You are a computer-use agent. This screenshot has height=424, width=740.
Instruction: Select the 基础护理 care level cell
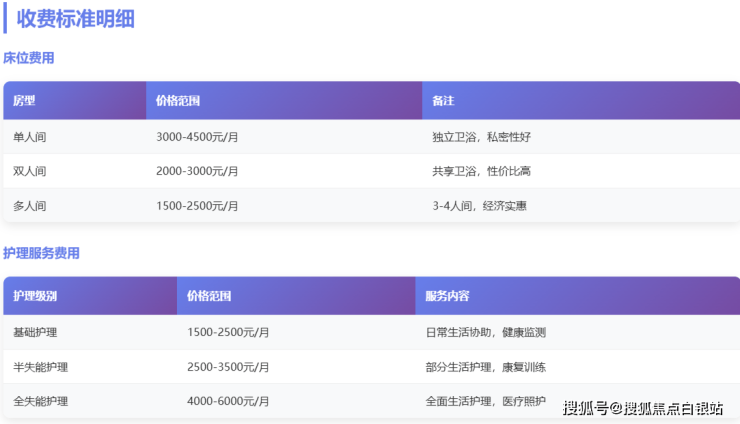point(35,332)
